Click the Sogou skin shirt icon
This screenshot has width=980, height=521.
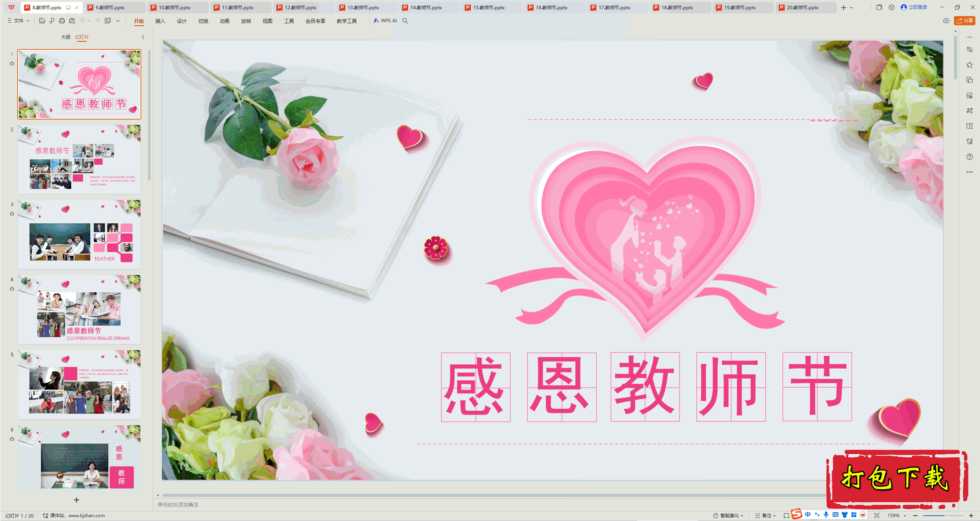click(x=844, y=514)
